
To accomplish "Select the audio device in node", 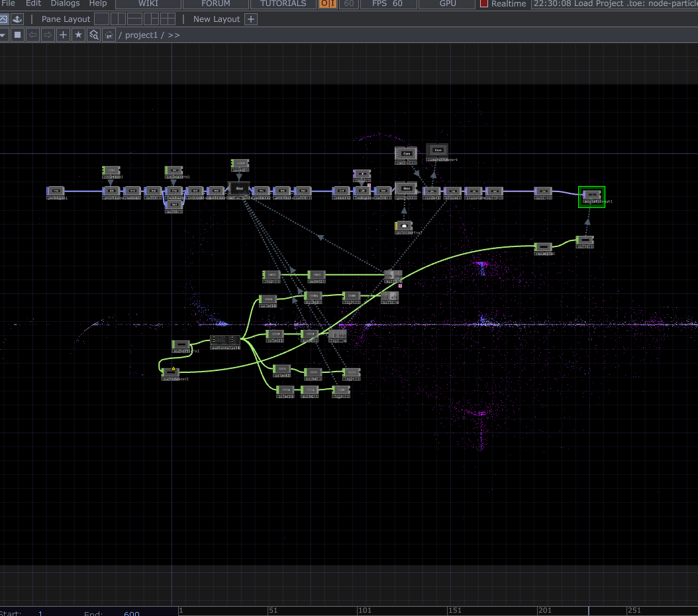I will pyautogui.click(x=181, y=344).
